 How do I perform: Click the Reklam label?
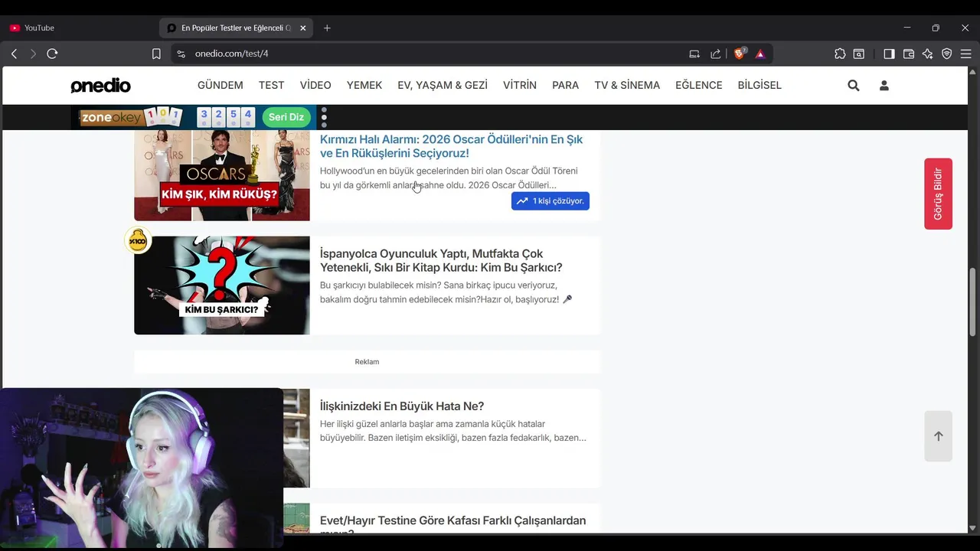[x=367, y=362]
